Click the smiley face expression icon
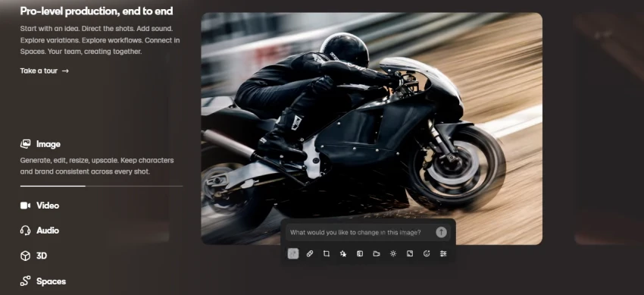644x295 pixels. pyautogui.click(x=427, y=254)
